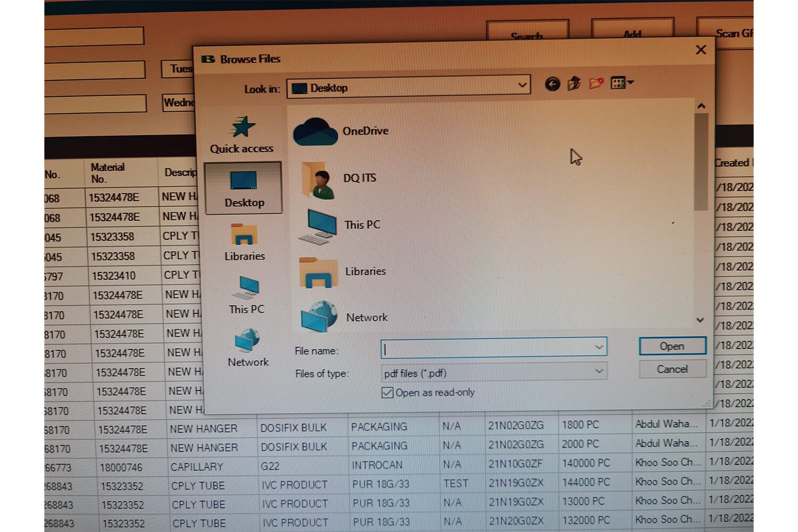Select This PC shortcut in left sidebar
798x532 pixels.
coord(246,295)
